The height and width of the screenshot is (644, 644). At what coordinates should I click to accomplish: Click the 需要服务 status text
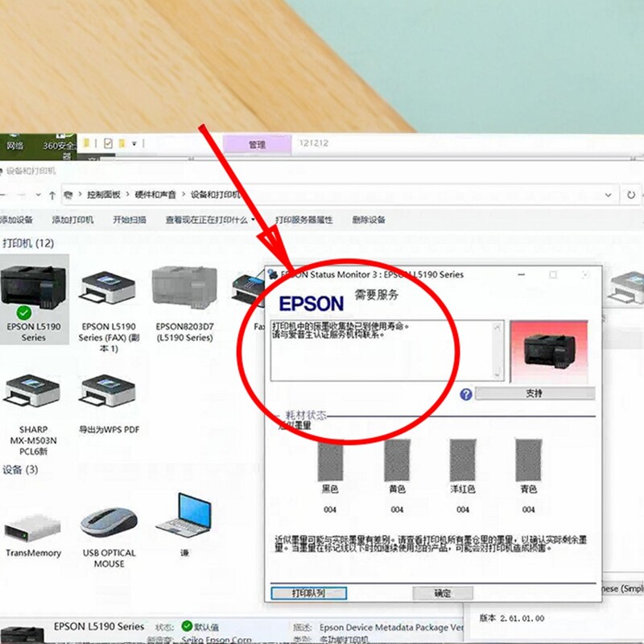(x=377, y=295)
